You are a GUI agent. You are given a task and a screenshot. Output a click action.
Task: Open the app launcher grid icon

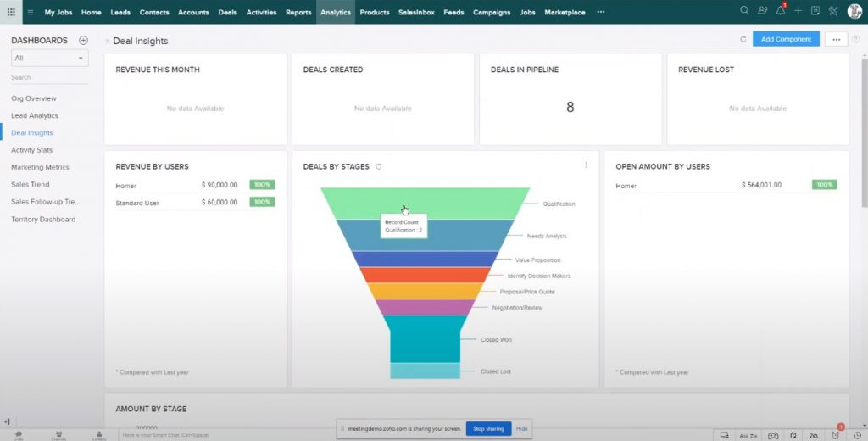pyautogui.click(x=11, y=12)
